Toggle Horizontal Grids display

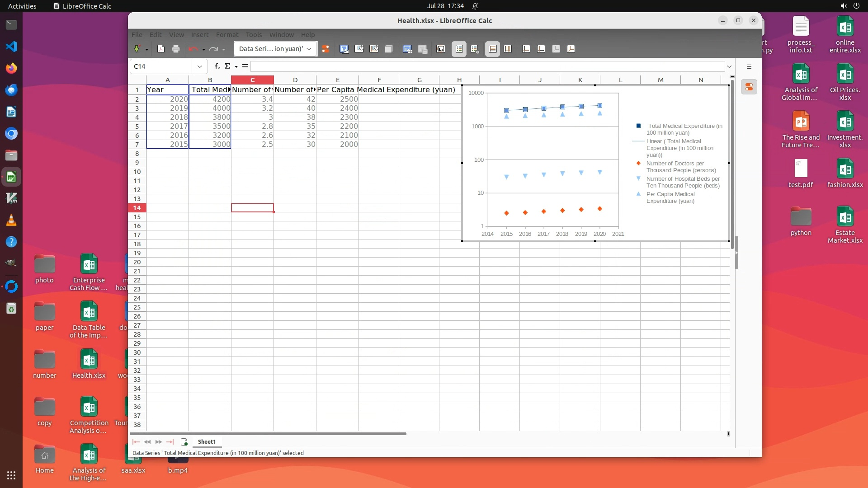click(x=492, y=49)
